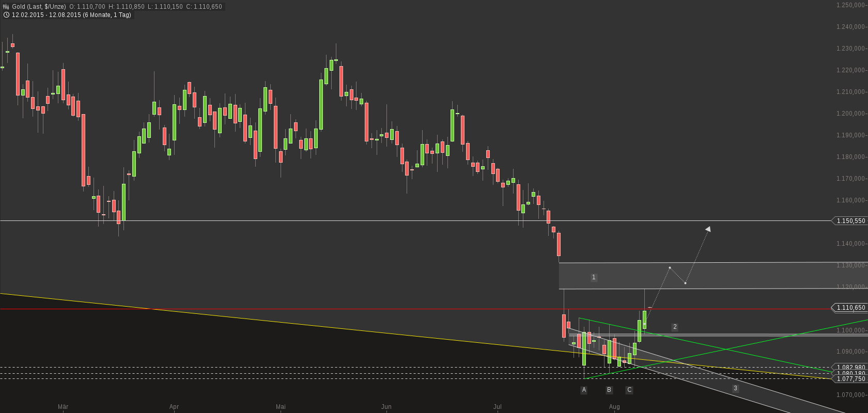This screenshot has height=413, width=868.
Task: Click the open value 'O: 1.110,700'
Action: tap(87, 7)
